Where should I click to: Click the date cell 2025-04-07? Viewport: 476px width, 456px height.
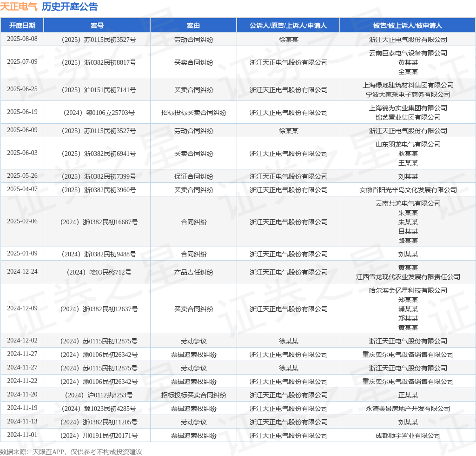(22, 189)
